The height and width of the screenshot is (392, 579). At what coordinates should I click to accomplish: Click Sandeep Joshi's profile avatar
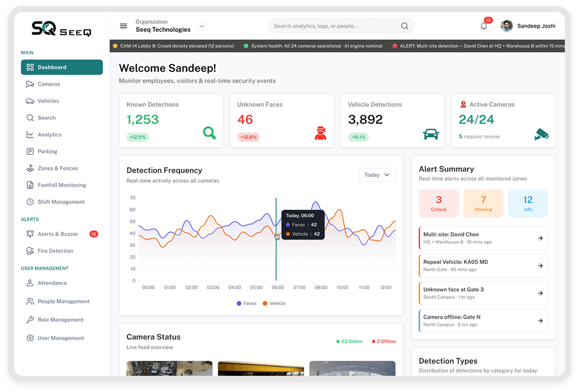507,26
